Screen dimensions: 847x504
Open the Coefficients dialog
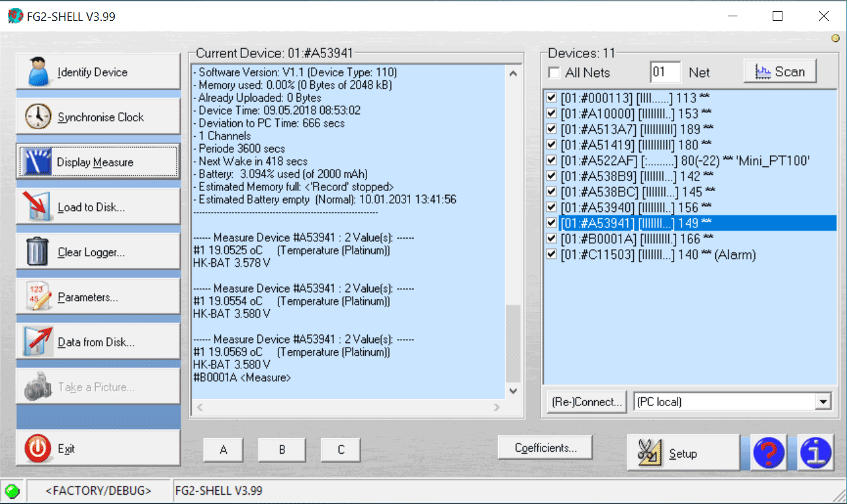coord(545,447)
